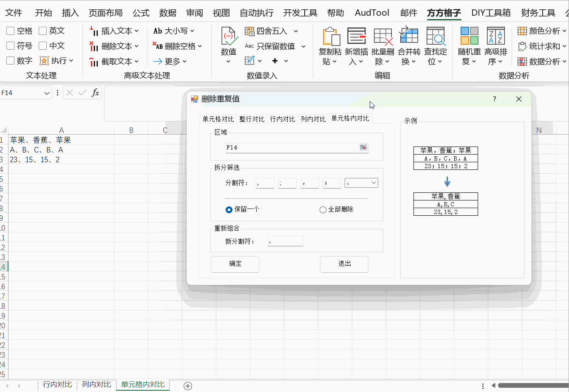The image size is (569, 392).
Task: Click the 退出 button
Action: click(x=344, y=264)
